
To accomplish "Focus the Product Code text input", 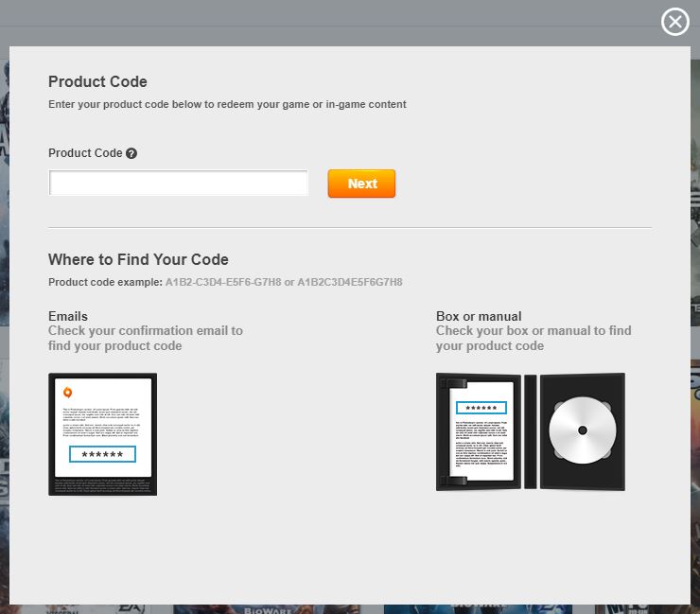I will (x=179, y=184).
